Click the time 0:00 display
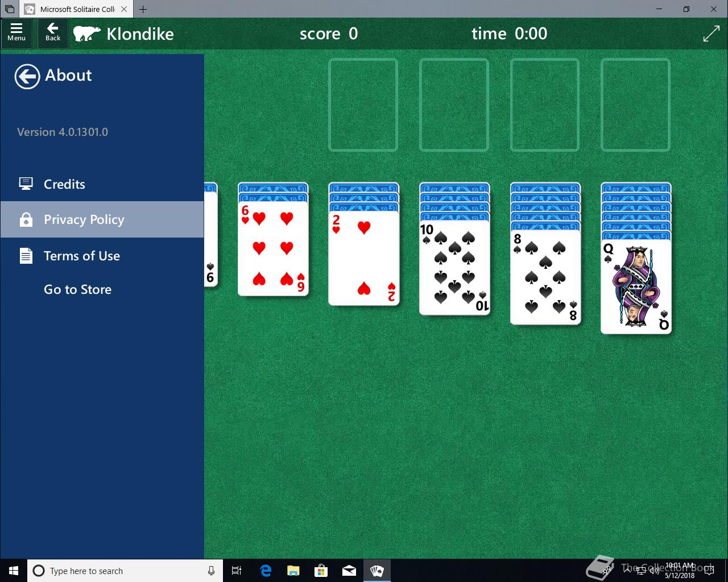Image resolution: width=728 pixels, height=582 pixels. (510, 34)
